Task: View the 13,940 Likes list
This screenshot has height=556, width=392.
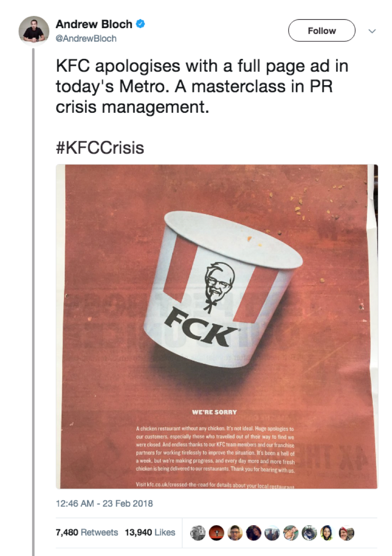Action: (150, 532)
